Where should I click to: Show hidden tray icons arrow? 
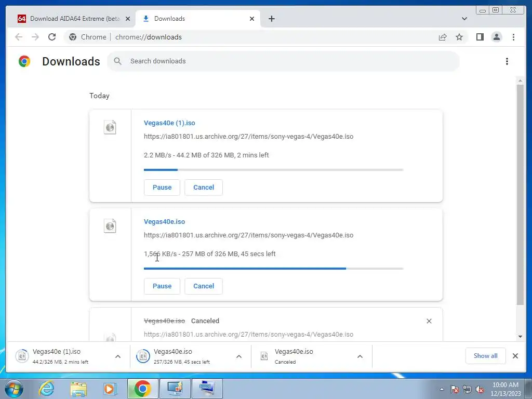coord(442,389)
